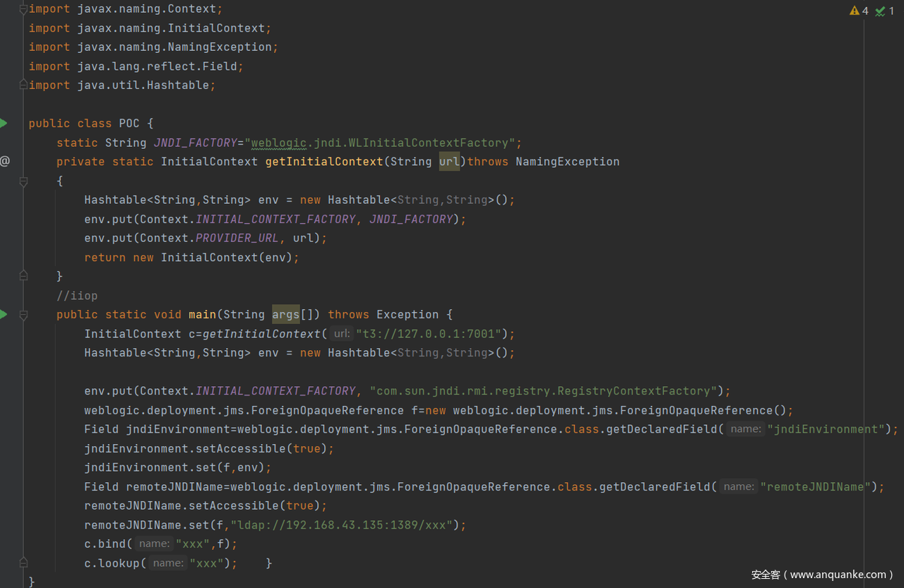
Task: Click PROVIDER_URL in the env.put call
Action: pos(237,238)
